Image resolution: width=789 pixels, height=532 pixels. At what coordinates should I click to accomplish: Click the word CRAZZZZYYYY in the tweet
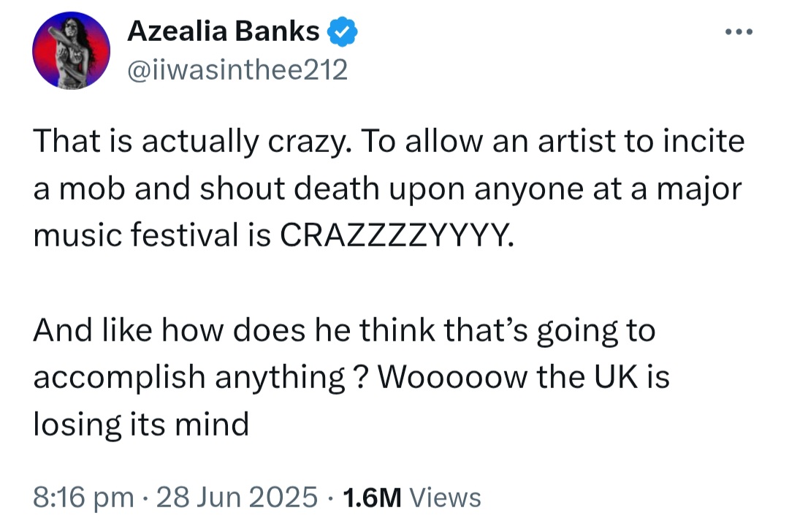tap(393, 237)
